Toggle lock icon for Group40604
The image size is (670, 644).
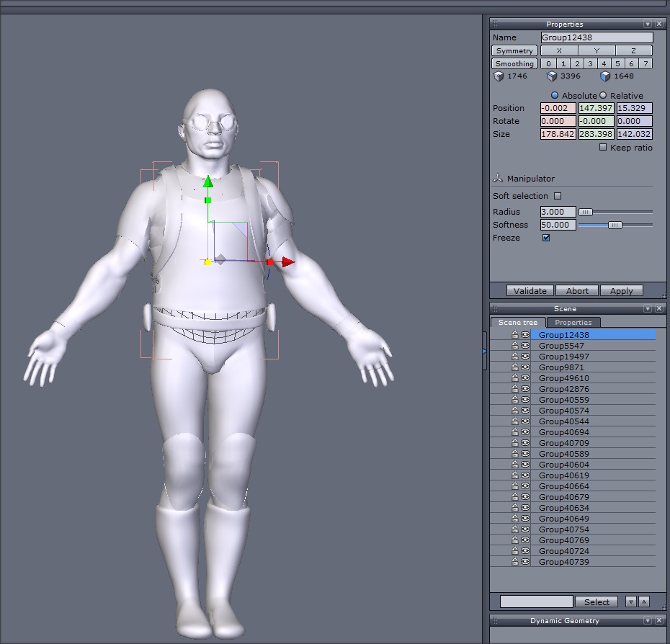[515, 464]
